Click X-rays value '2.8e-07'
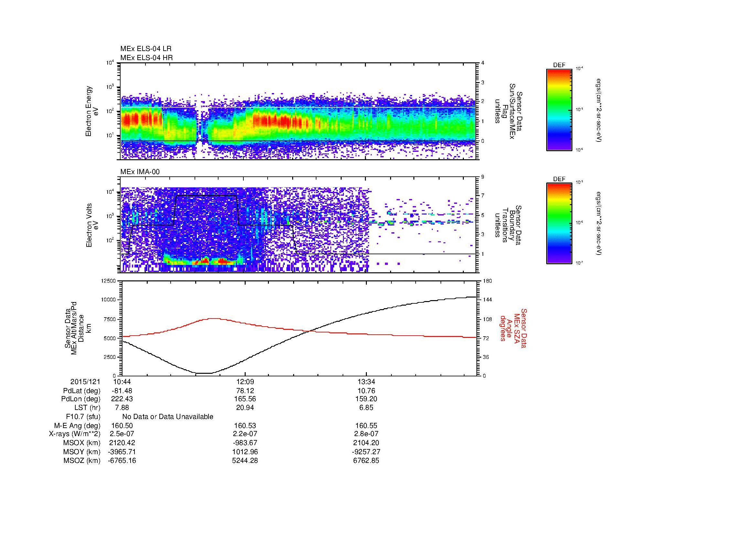This screenshot has width=756, height=534. (366, 434)
